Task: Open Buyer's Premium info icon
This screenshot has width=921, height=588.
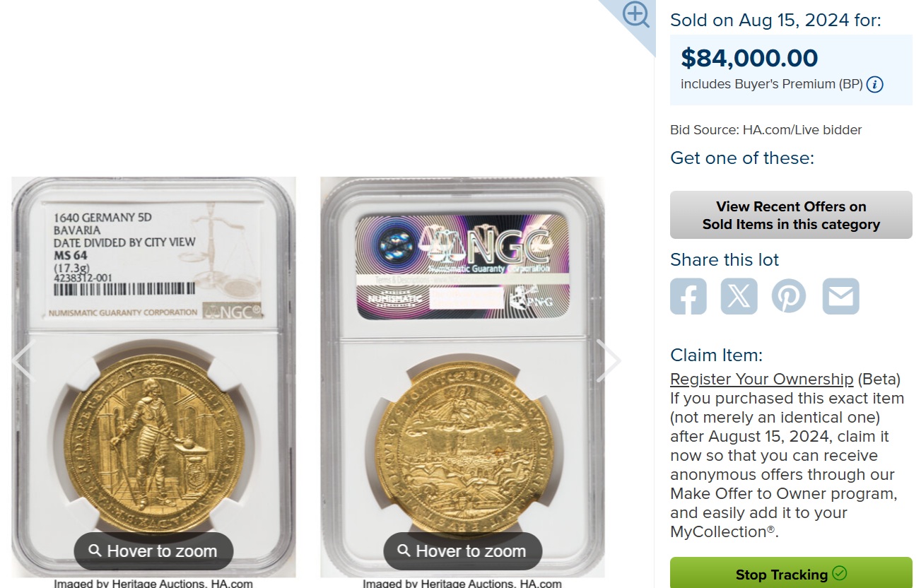Action: 875,85
